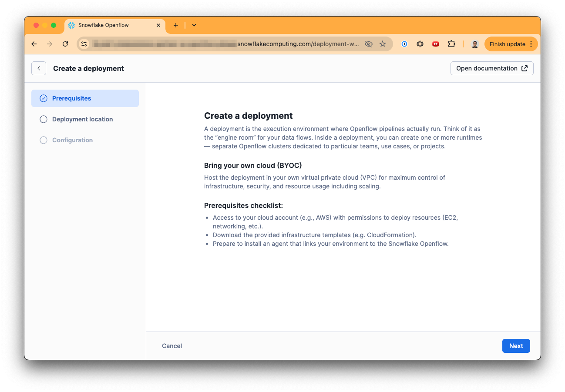Select the Configuration step
This screenshot has height=392, width=565.
(x=85, y=140)
